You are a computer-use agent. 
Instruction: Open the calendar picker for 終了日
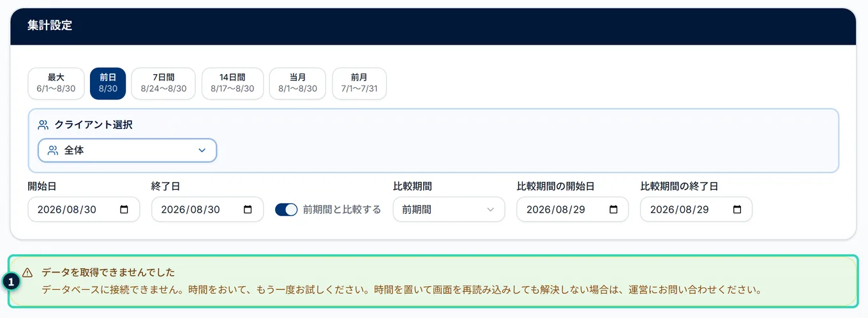(x=248, y=209)
